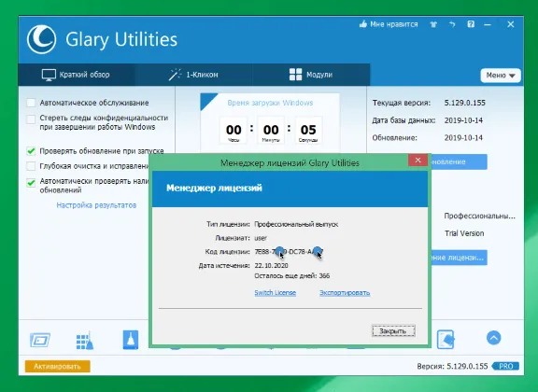Click the orange 'Активировать' button
Viewport: 538px width, 392px height.
tap(58, 366)
